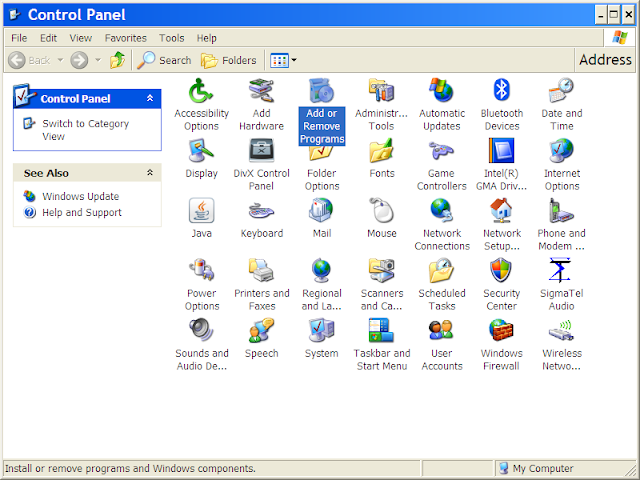The height and width of the screenshot is (480, 640).
Task: Click the Forward toolbar button
Action: click(79, 60)
